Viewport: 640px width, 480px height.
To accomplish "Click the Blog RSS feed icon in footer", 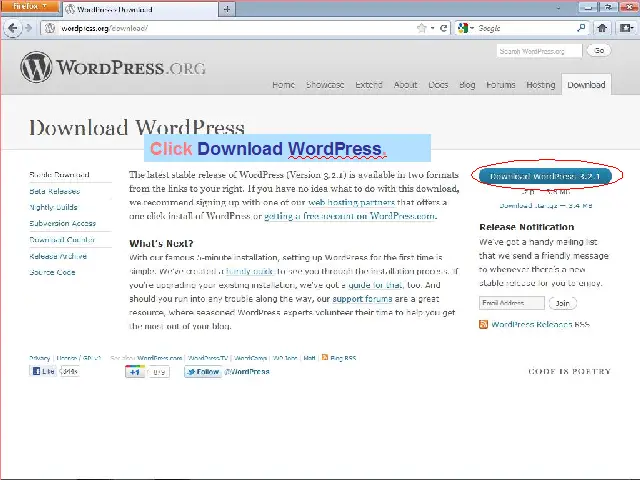I will [x=325, y=357].
